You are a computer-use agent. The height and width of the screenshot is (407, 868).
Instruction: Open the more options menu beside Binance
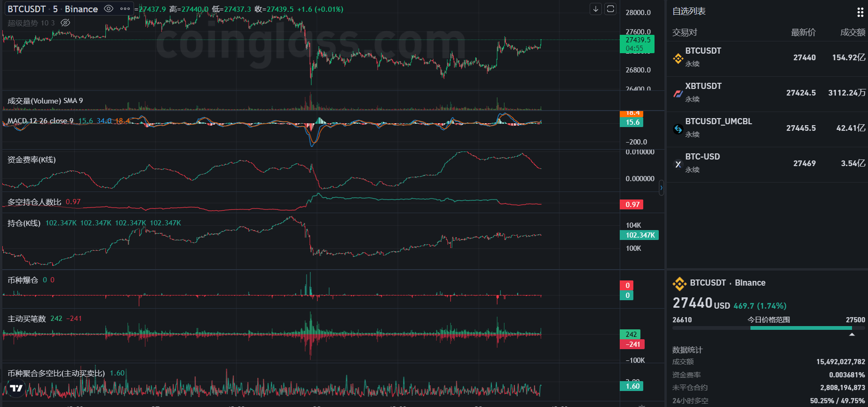coord(125,9)
